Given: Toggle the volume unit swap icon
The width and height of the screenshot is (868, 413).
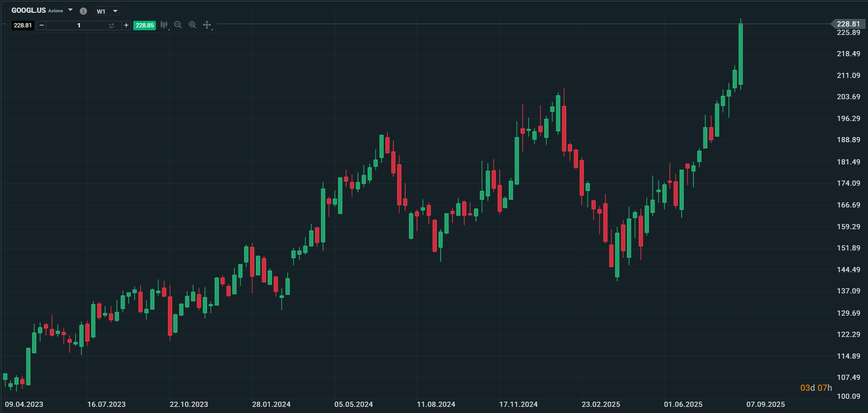Looking at the screenshot, I should (112, 26).
